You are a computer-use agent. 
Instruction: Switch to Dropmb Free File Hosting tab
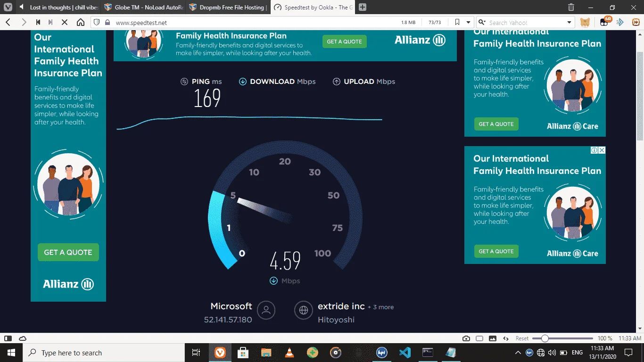click(x=228, y=7)
